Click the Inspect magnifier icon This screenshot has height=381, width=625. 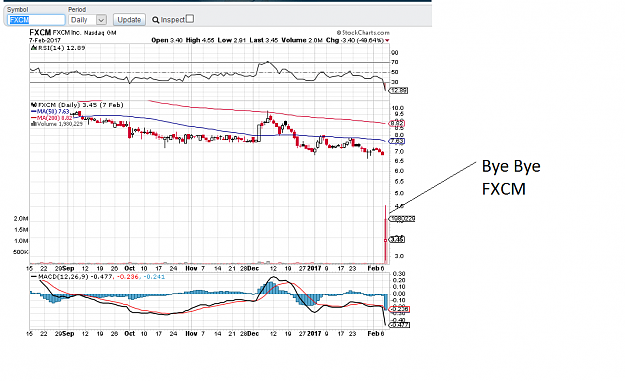(x=155, y=20)
